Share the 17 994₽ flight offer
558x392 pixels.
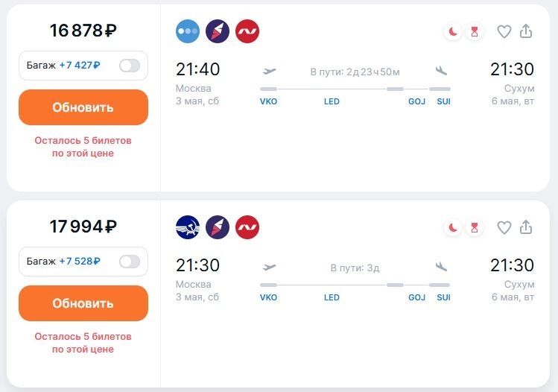click(526, 227)
